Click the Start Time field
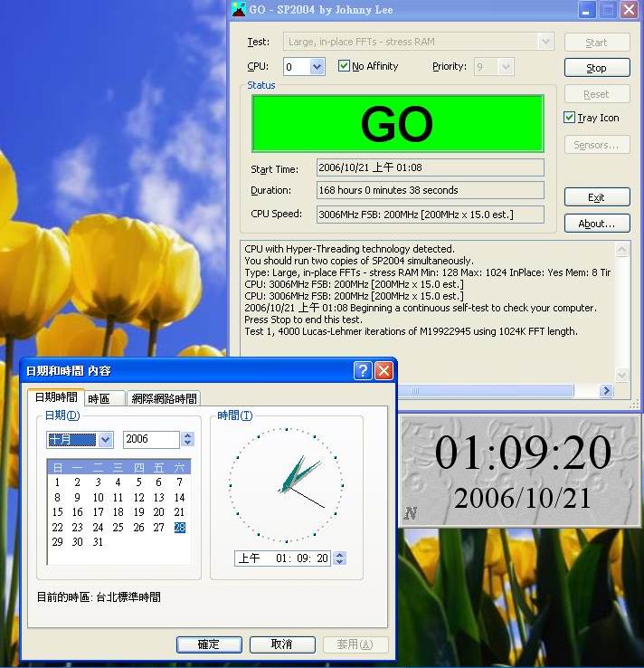Screen dimensions: 644x668 pyautogui.click(x=431, y=167)
